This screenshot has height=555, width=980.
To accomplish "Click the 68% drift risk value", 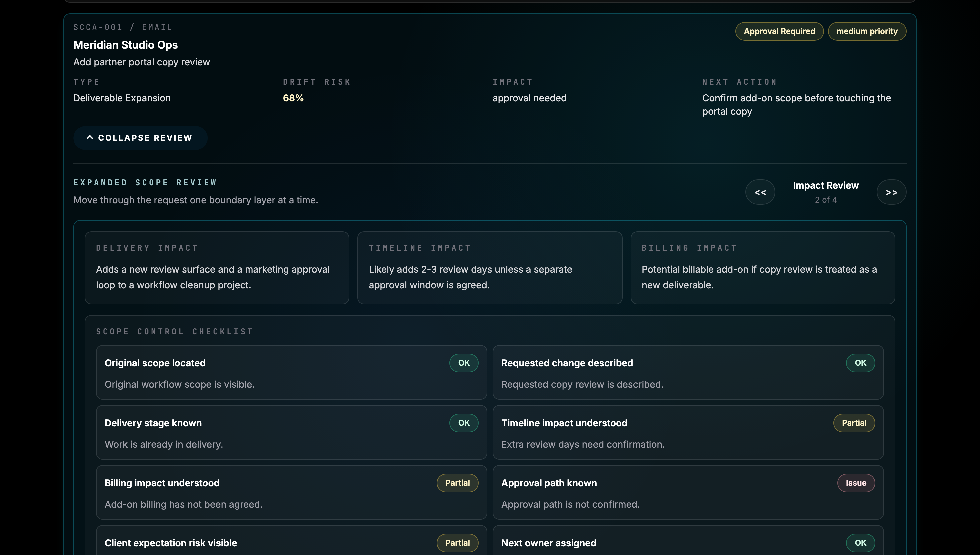I will point(293,98).
